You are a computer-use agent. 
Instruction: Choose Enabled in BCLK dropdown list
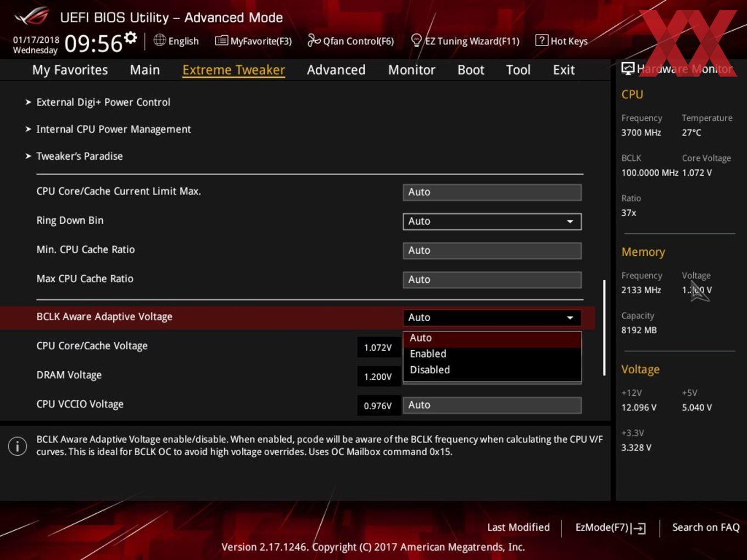tap(492, 354)
